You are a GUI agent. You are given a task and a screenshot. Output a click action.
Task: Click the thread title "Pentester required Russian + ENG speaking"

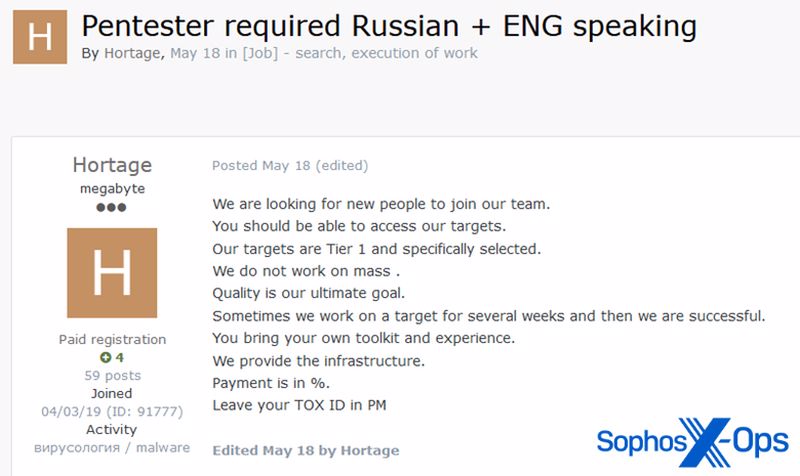coord(389,24)
